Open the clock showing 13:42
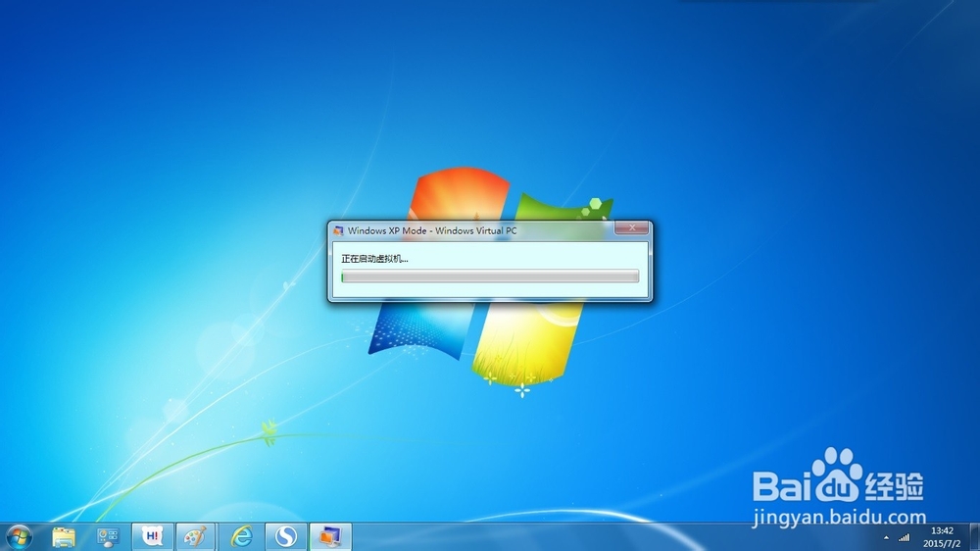The width and height of the screenshot is (980, 551). (942, 537)
